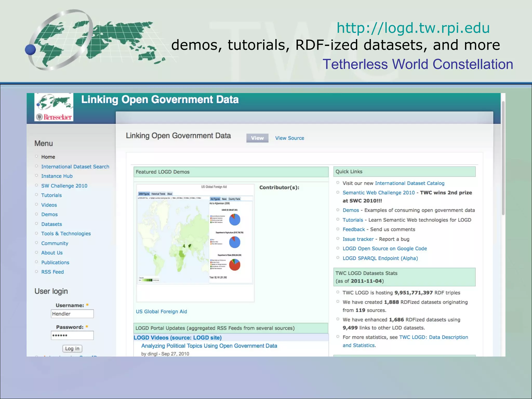Open the View Source tab
Screen dimensions: 532x399
(x=290, y=138)
